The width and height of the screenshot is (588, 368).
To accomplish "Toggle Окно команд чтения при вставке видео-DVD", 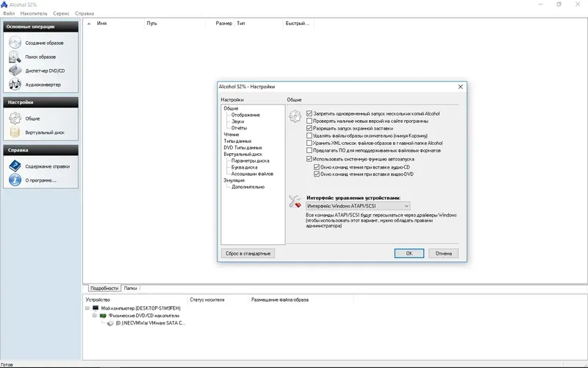I will [x=317, y=174].
